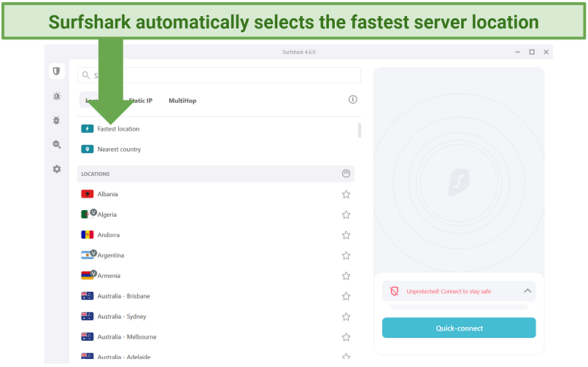Click the info icon beside tabs
588x367 pixels.
[x=352, y=100]
